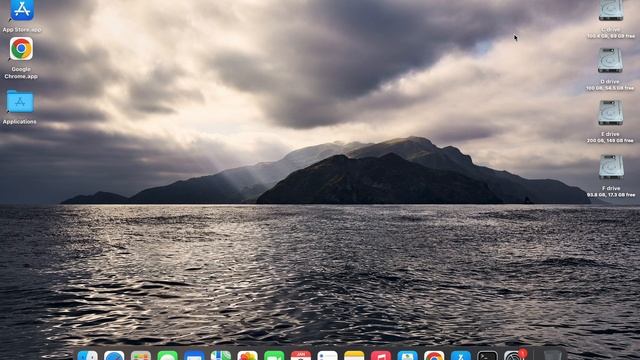Select the D drive desktop icon
640x360 pixels.
[610, 60]
